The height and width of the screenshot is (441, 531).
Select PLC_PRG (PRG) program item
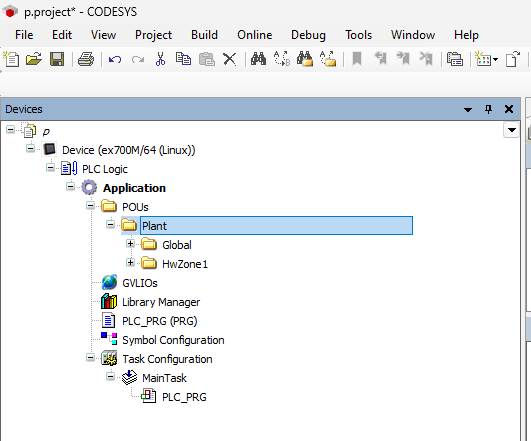coord(160,321)
